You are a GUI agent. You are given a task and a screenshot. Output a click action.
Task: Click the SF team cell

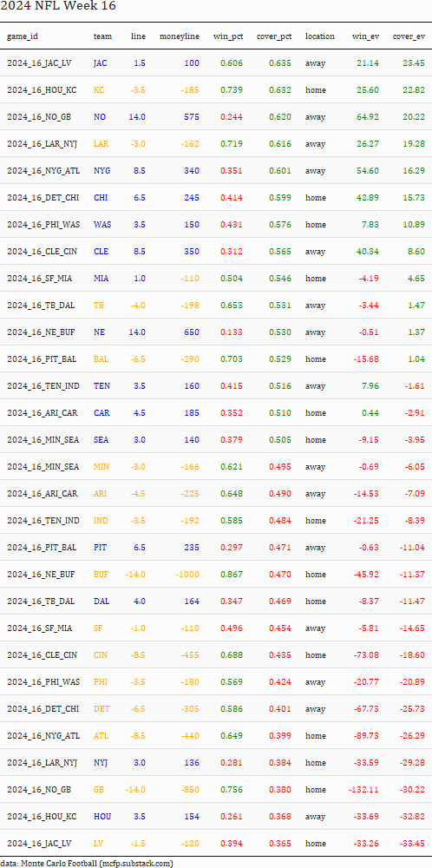point(98,628)
